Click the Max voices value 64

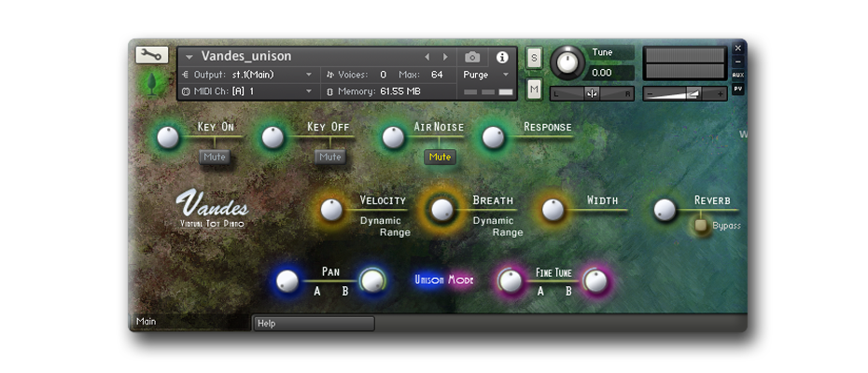pos(437,75)
